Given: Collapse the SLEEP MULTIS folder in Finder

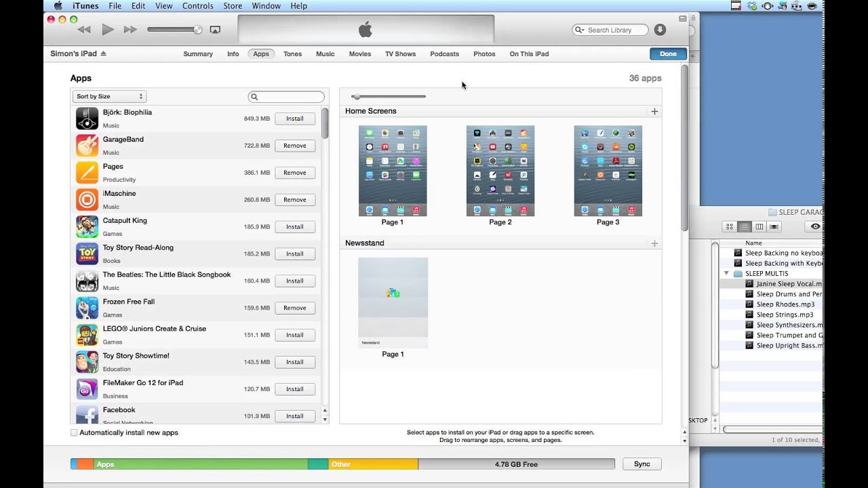Looking at the screenshot, I should (726, 274).
